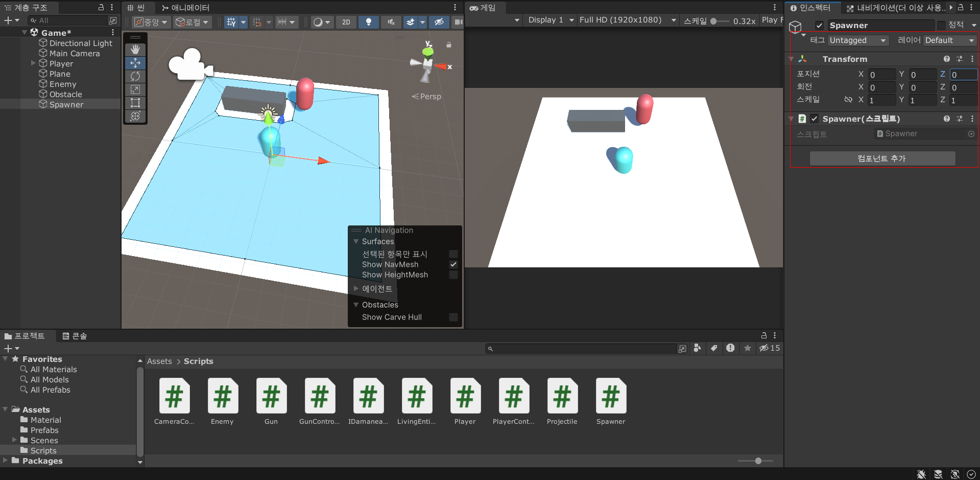Enable the Static (정적) checkbox
Image resolution: width=980 pixels, height=480 pixels.
pyautogui.click(x=941, y=25)
